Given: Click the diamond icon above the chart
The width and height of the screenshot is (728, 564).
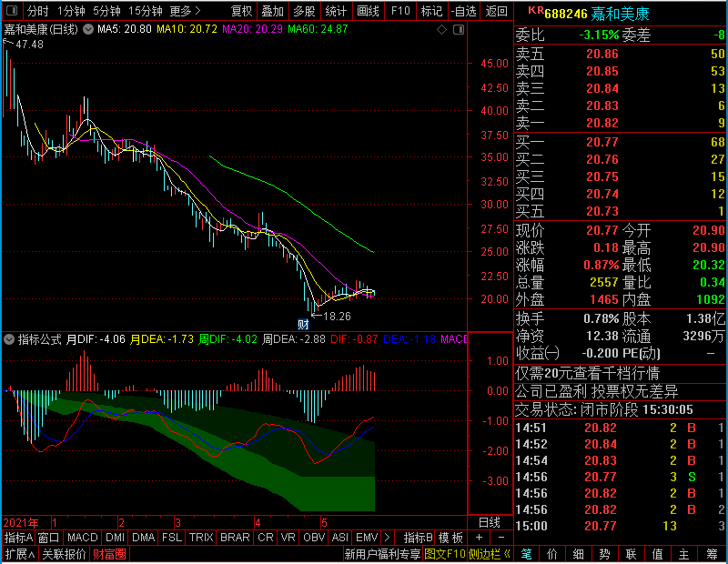Looking at the screenshot, I should click(x=441, y=30).
